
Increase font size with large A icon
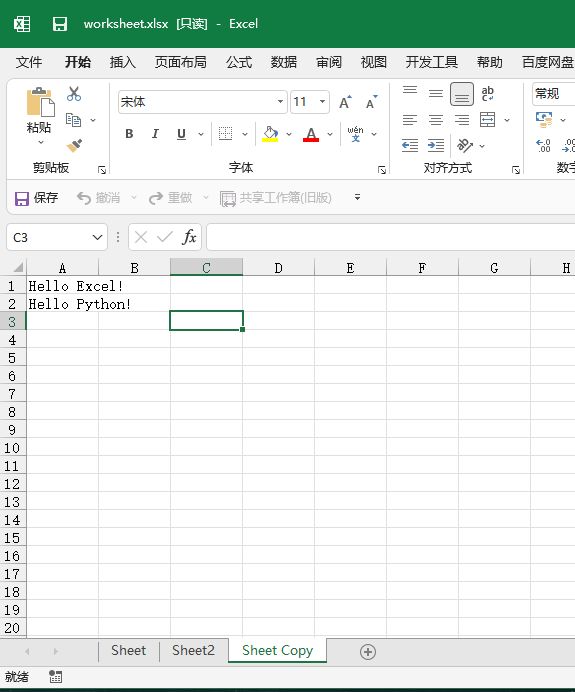coord(345,102)
